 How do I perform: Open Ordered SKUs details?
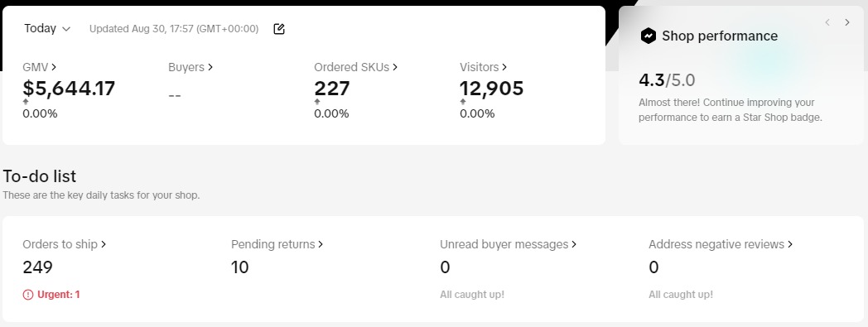click(356, 67)
